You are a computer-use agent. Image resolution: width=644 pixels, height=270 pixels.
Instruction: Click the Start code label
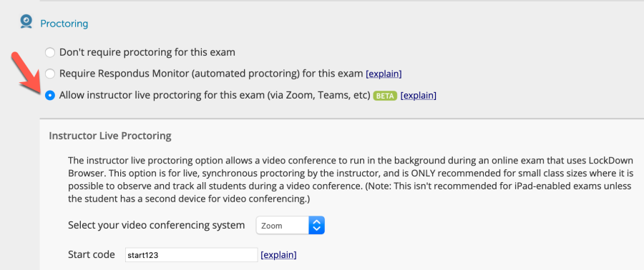92,254
